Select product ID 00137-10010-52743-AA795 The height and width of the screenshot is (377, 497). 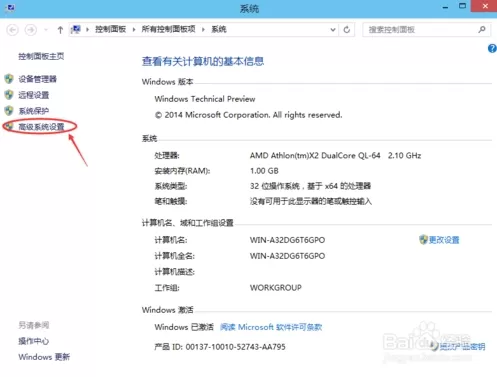click(235, 347)
